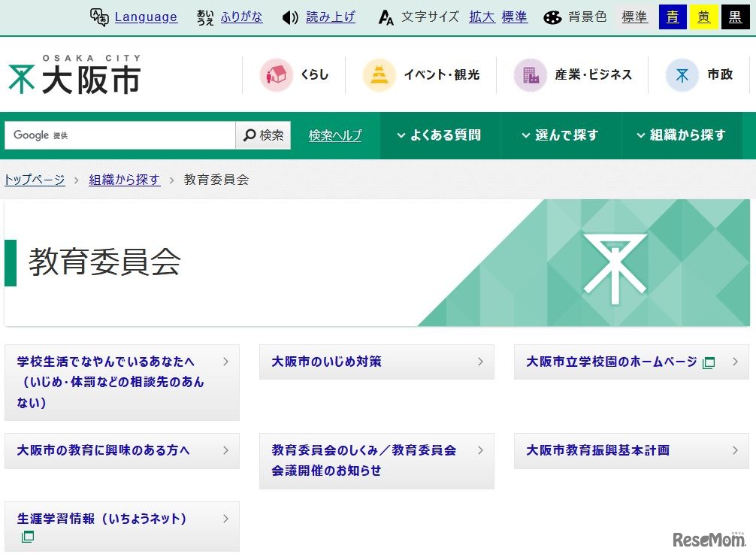Click the 読み上げ speaker icon
Screen dimensions: 756x557
click(290, 17)
